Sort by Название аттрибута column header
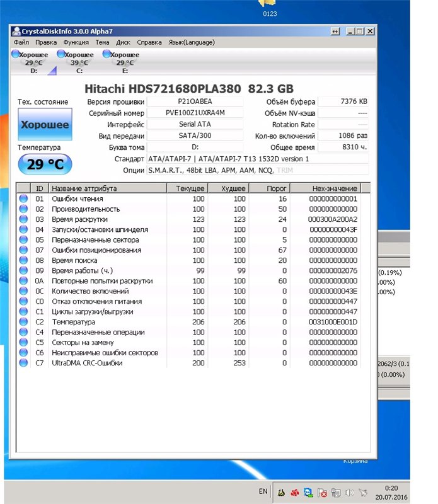438x504 pixels. [x=107, y=188]
